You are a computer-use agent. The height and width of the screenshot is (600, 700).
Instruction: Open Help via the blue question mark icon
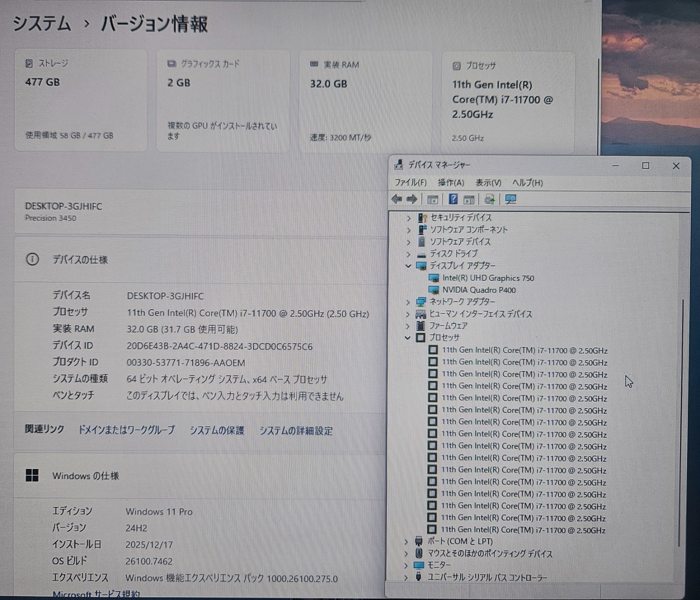[x=453, y=199]
